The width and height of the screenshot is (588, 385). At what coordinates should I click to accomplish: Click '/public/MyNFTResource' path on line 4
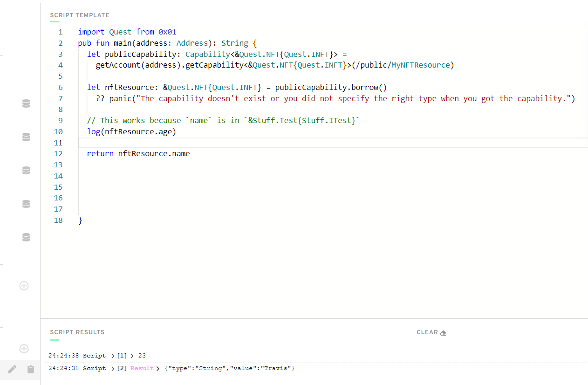coord(403,65)
